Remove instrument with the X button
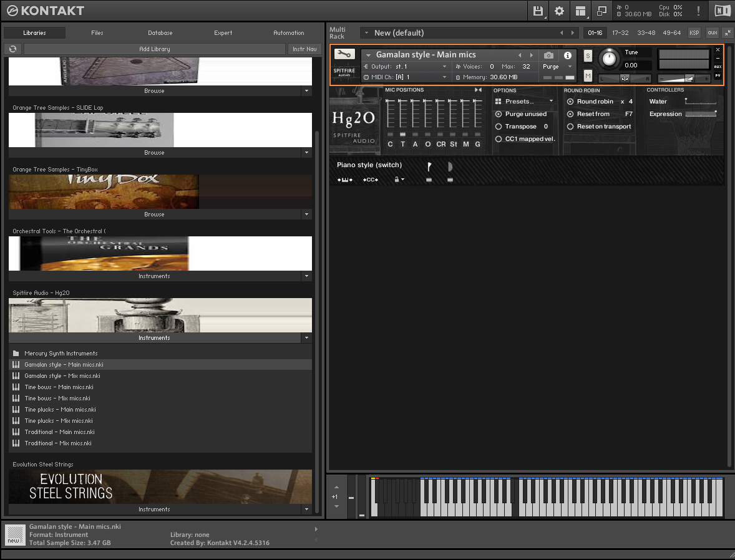Screen dimensions: 735x560 pyautogui.click(x=718, y=50)
